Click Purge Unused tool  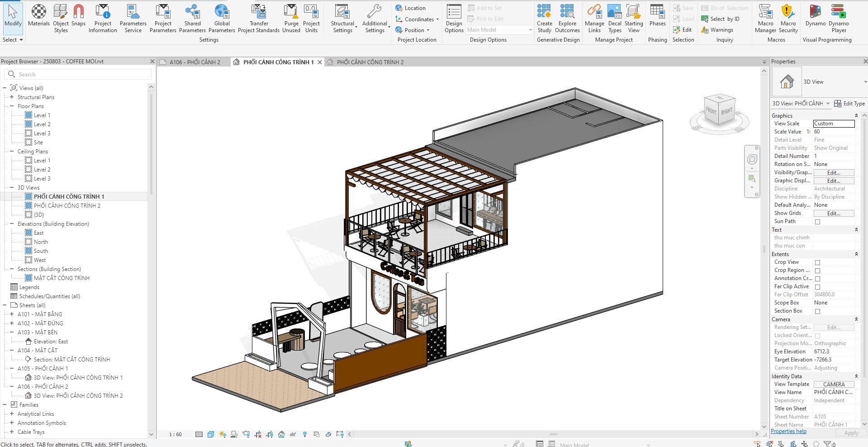click(291, 19)
